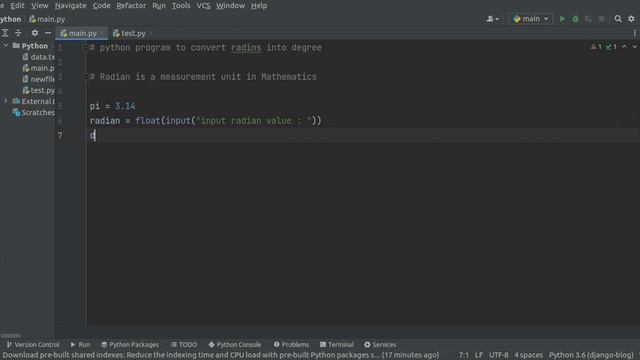Open the Run tool window
The height and width of the screenshot is (360, 640).
coord(80,344)
